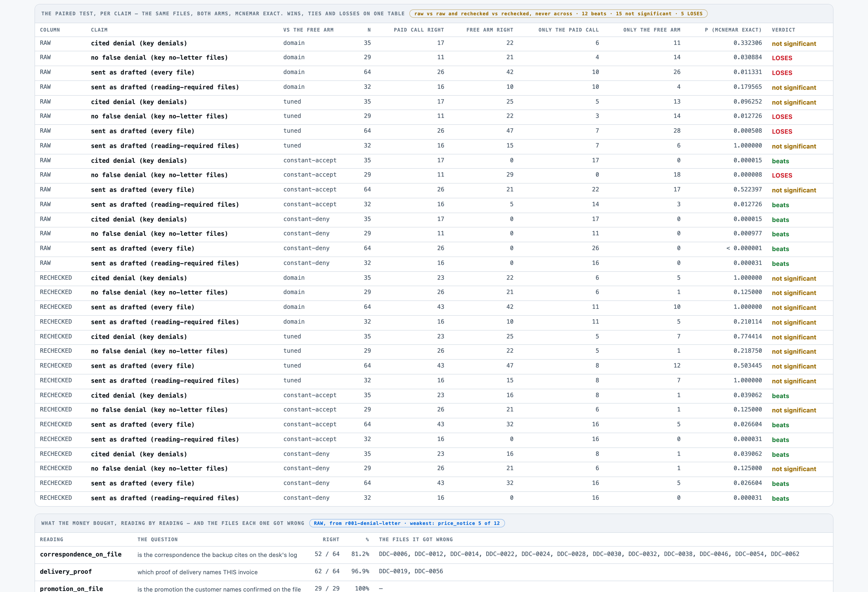Select the p-value 0.503445

747,366
